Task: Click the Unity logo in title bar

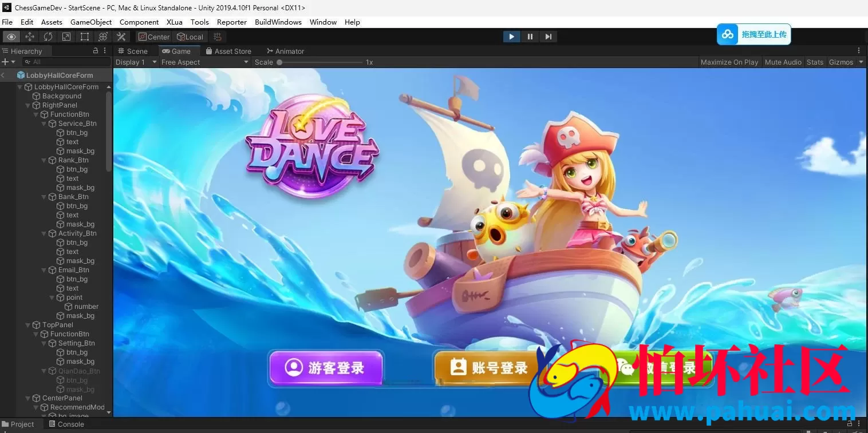Action: point(7,7)
